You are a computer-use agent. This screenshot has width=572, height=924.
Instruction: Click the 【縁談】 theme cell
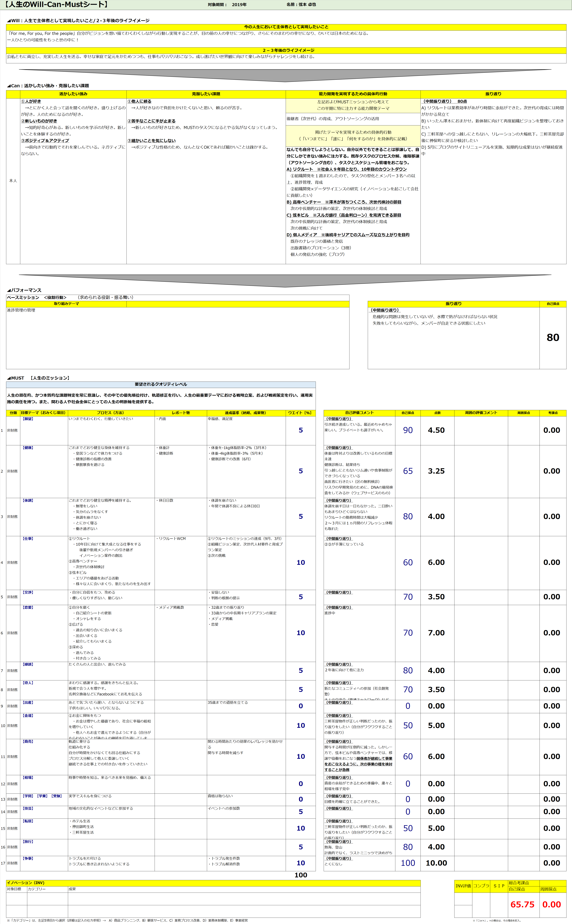[x=44, y=671]
